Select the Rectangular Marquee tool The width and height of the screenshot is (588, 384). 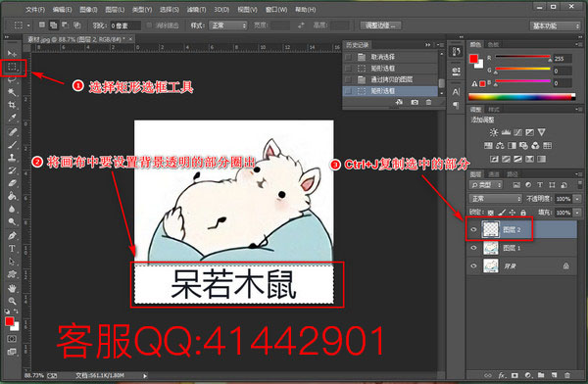click(13, 68)
